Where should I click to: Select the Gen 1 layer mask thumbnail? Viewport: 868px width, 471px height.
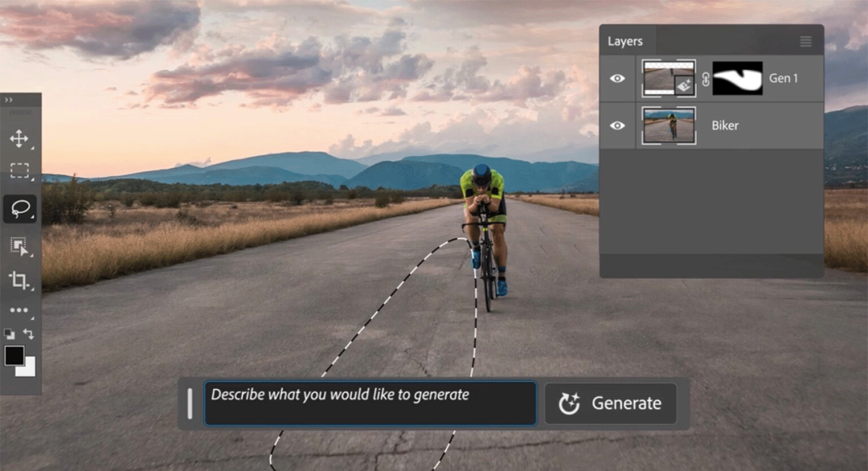[737, 78]
